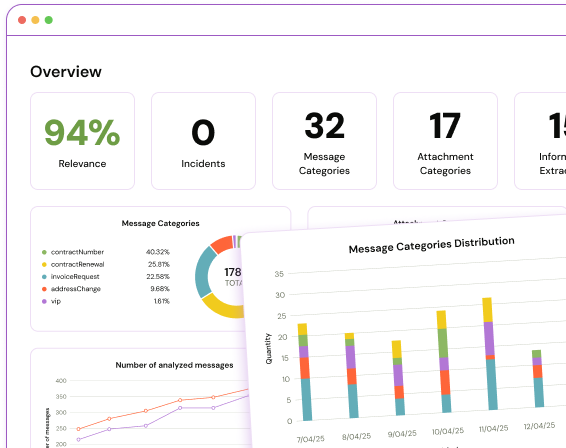Click the orange dot beside addressChange

click(x=44, y=289)
